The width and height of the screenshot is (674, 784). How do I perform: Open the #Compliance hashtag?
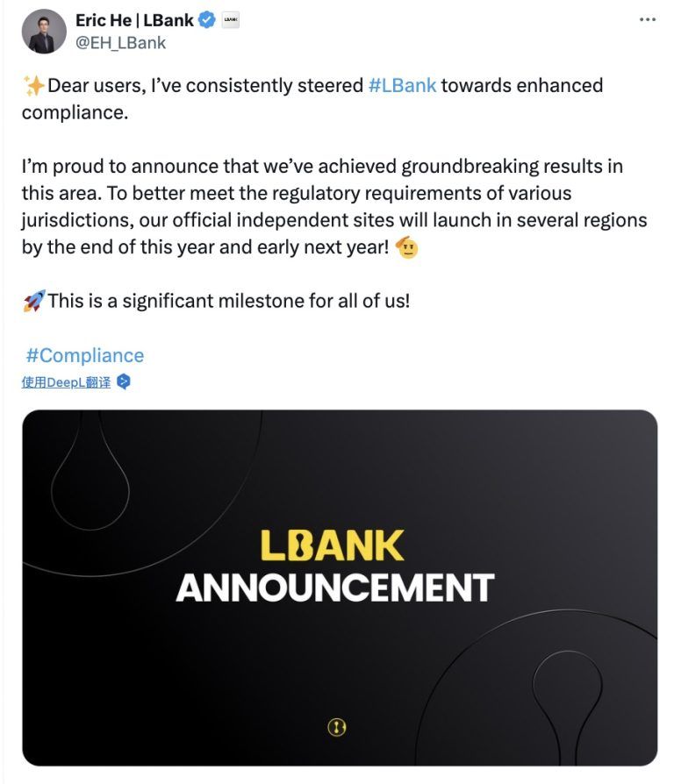(x=85, y=355)
